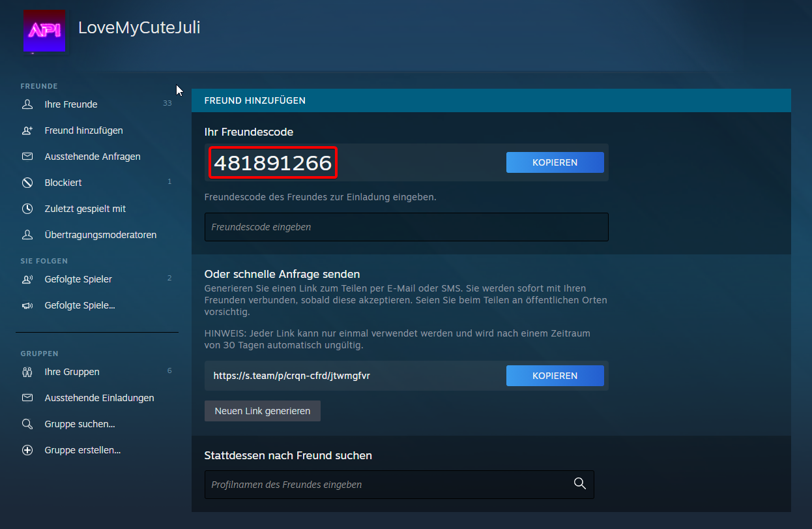812x529 pixels.
Task: Copy the friend code with the KOPIEREN button
Action: click(x=555, y=162)
